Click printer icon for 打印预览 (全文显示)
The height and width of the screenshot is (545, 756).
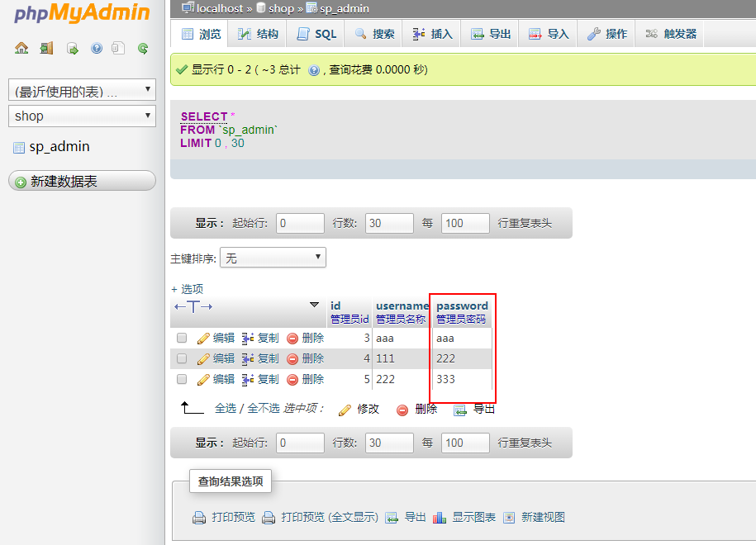pos(269,518)
